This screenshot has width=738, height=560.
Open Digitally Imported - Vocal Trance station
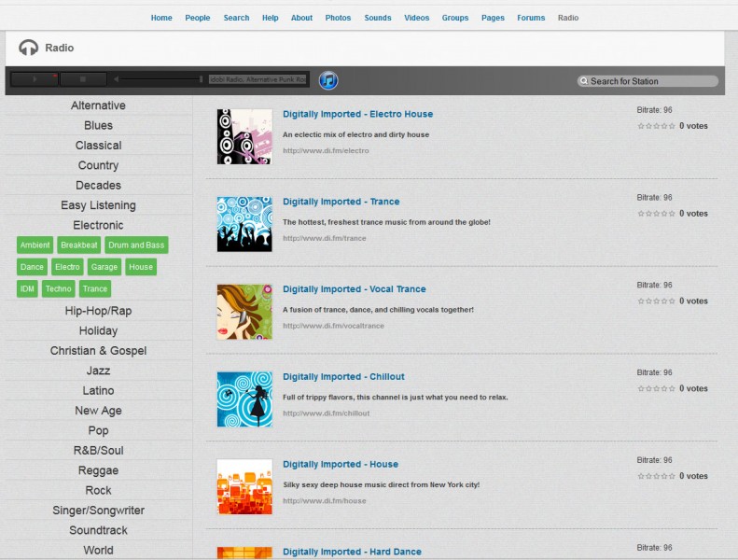pos(355,289)
